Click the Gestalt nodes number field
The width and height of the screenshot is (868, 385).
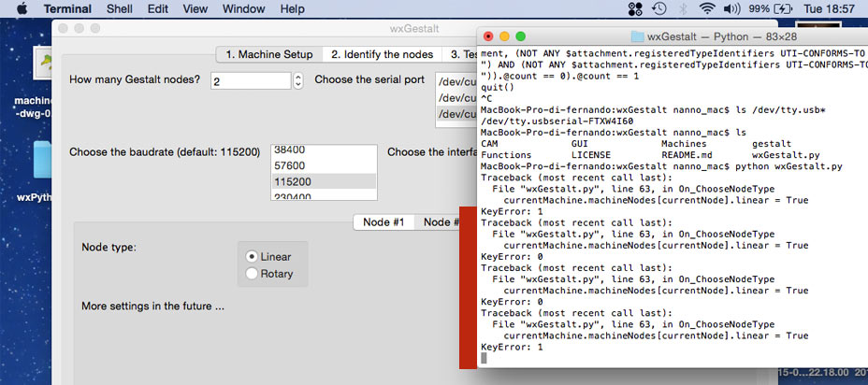coord(251,80)
